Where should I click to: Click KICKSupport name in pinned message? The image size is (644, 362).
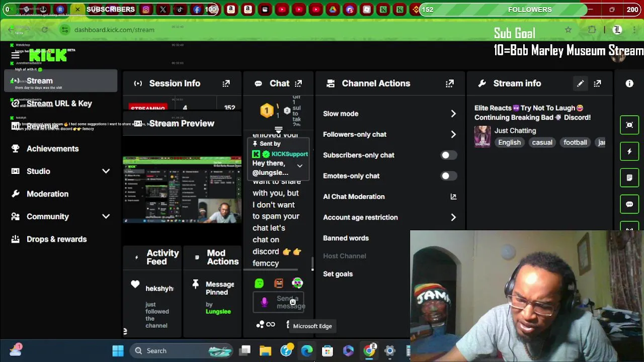289,154
